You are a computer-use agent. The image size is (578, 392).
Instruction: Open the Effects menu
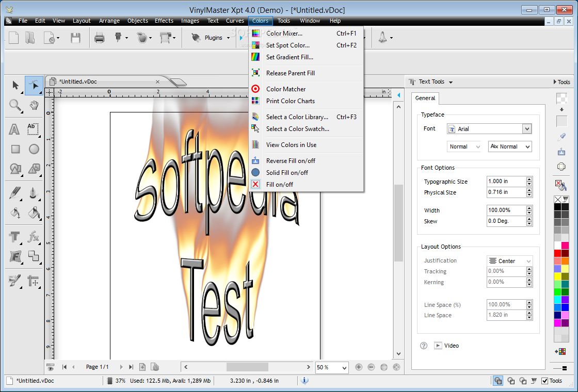pos(164,21)
